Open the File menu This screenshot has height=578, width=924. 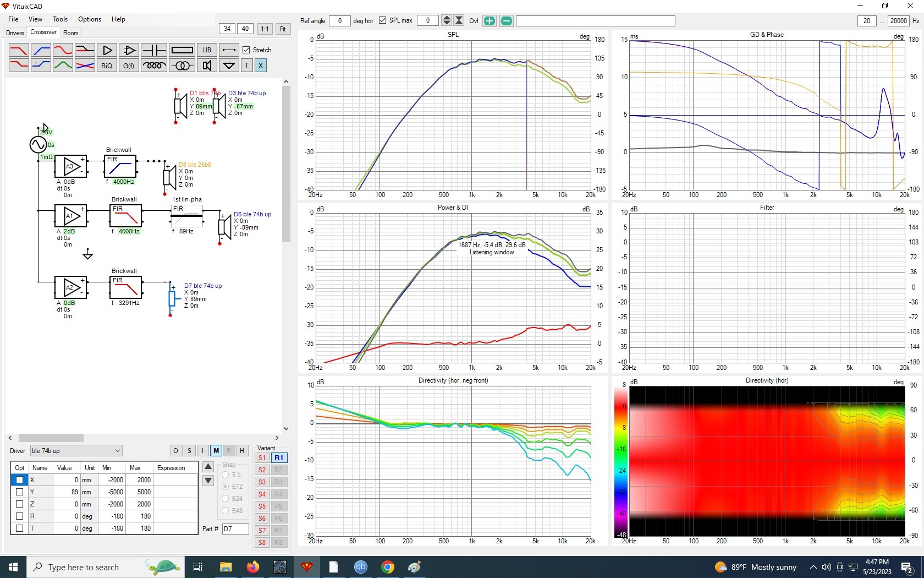(13, 19)
